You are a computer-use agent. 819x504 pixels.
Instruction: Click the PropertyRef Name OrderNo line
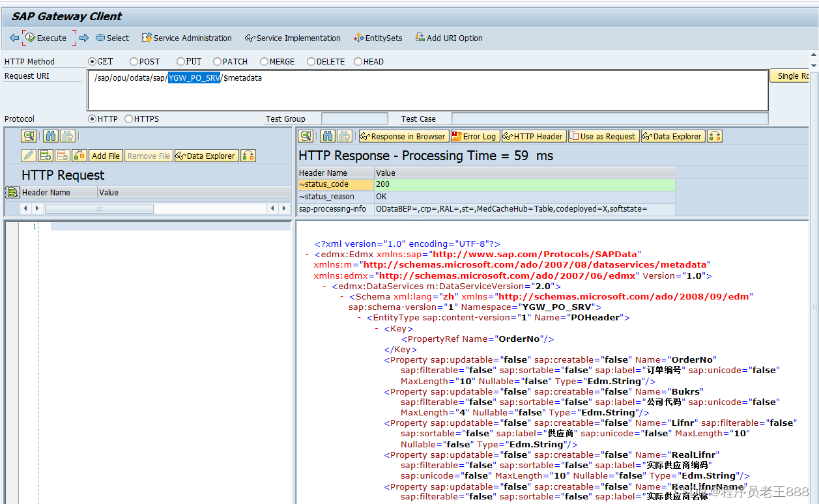tap(478, 339)
